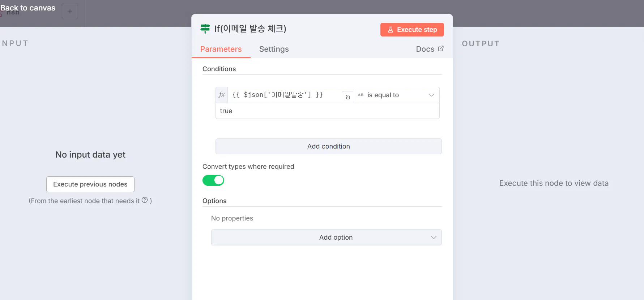
Task: Go Back to canvas
Action: [x=28, y=8]
